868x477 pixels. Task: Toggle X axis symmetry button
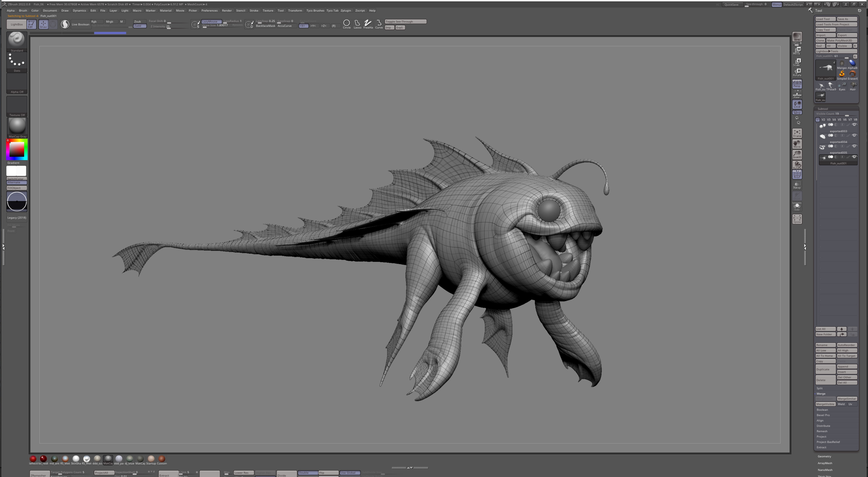point(303,26)
